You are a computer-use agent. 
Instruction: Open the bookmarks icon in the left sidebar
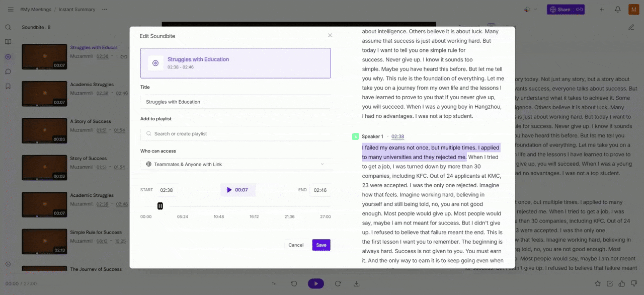[x=8, y=86]
